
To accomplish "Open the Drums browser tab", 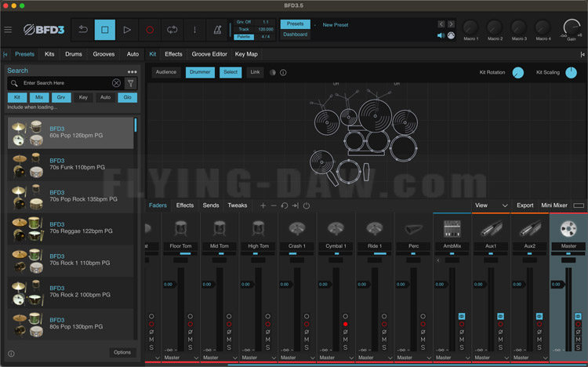I will pos(74,54).
